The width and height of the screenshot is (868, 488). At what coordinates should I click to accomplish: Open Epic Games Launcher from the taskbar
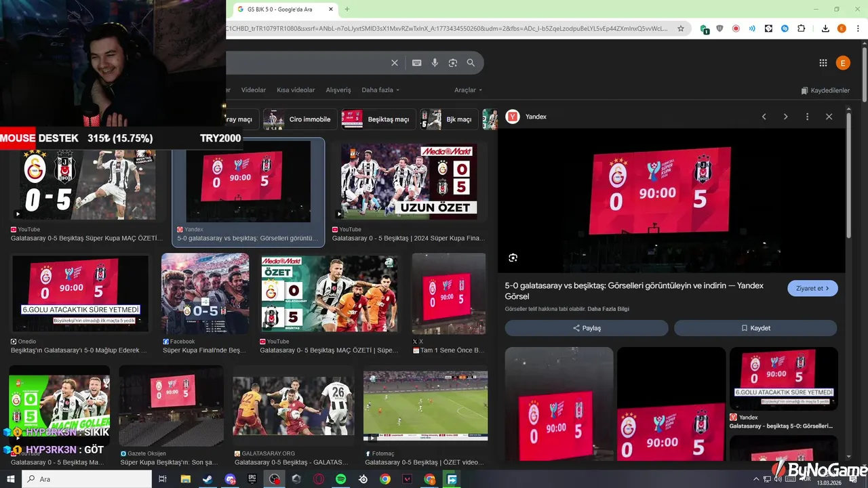[252, 479]
